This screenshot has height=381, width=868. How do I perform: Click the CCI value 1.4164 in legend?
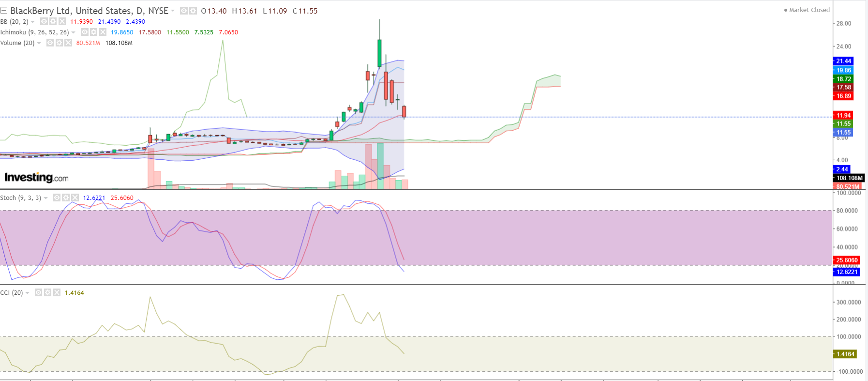[75, 293]
